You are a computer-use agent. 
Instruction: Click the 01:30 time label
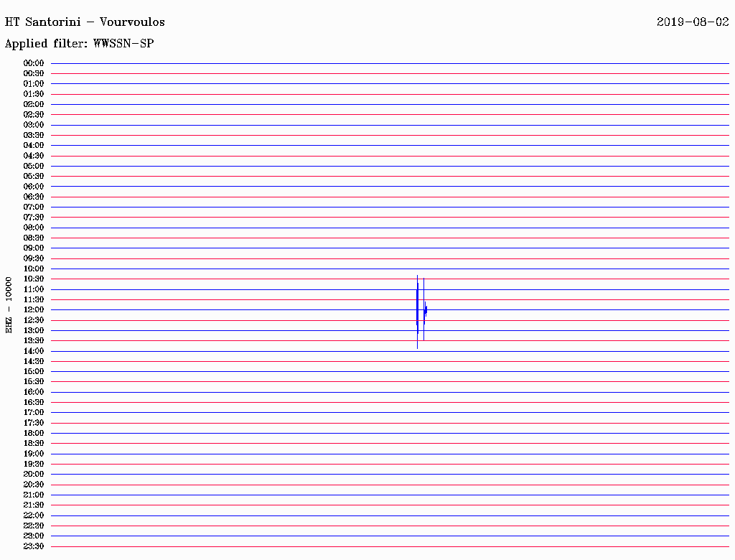click(34, 94)
